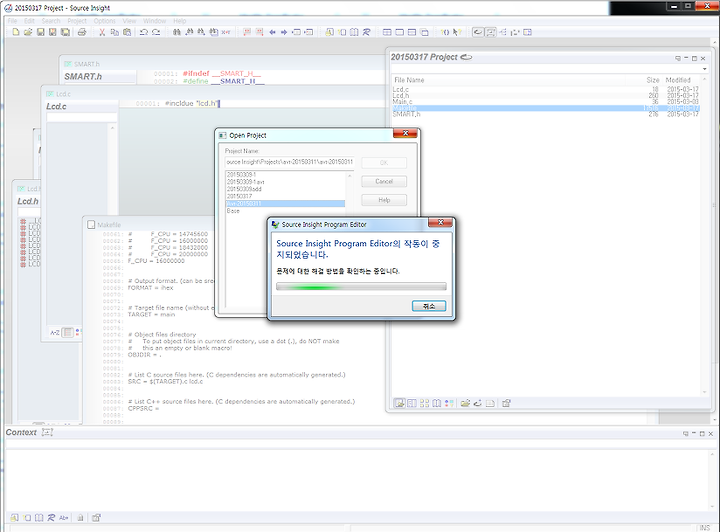This screenshot has height=532, width=720.
Task: Click the lock settings icon in the Project window's bottom toolbar
Action: tap(506, 403)
